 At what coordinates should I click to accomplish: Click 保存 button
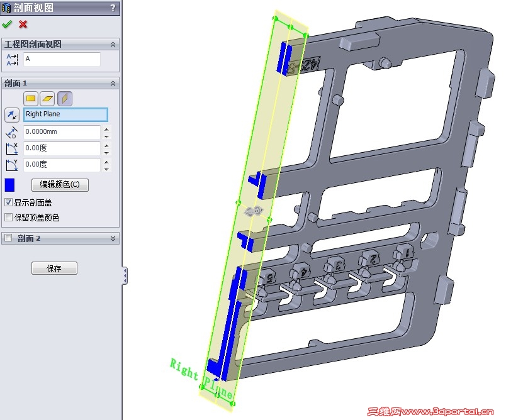pos(54,268)
